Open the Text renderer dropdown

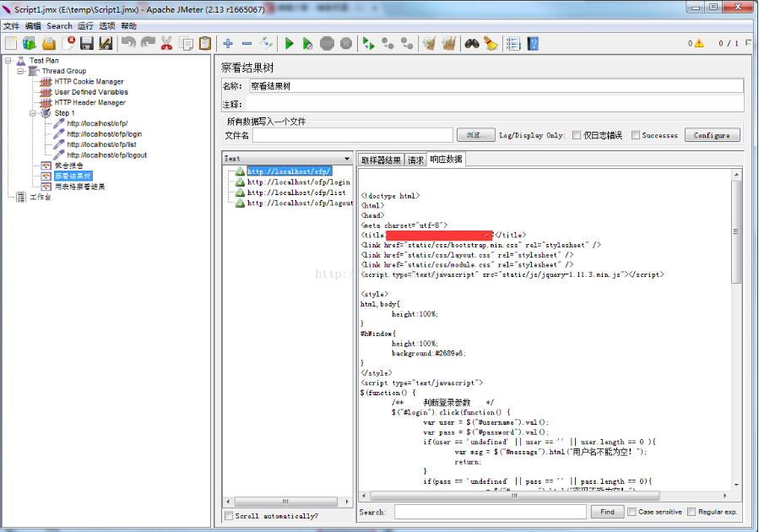288,158
